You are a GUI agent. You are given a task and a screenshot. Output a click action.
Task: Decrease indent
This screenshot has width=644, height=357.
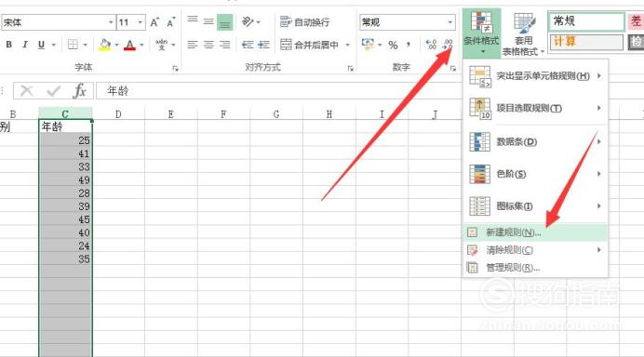click(248, 45)
